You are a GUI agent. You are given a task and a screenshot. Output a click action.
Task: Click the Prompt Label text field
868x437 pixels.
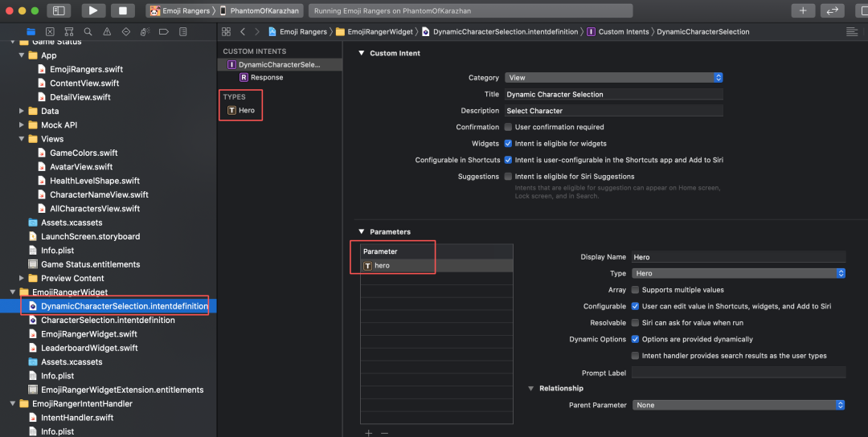point(739,373)
